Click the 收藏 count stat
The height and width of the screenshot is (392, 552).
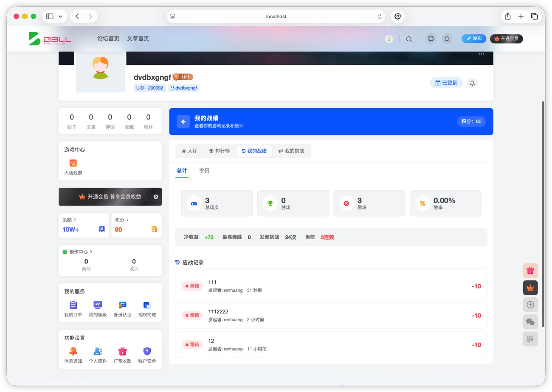(129, 121)
